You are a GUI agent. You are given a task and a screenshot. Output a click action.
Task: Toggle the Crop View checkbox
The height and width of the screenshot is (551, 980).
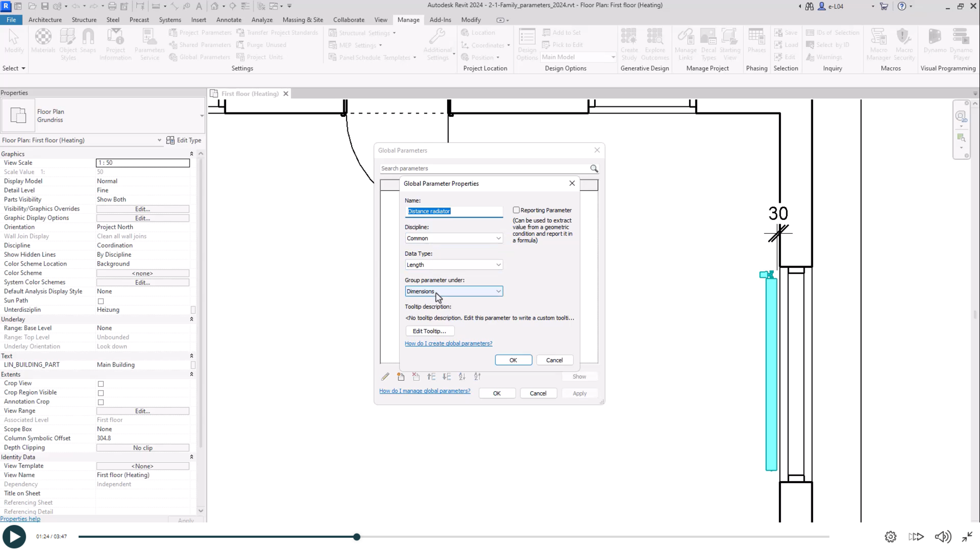[101, 384]
